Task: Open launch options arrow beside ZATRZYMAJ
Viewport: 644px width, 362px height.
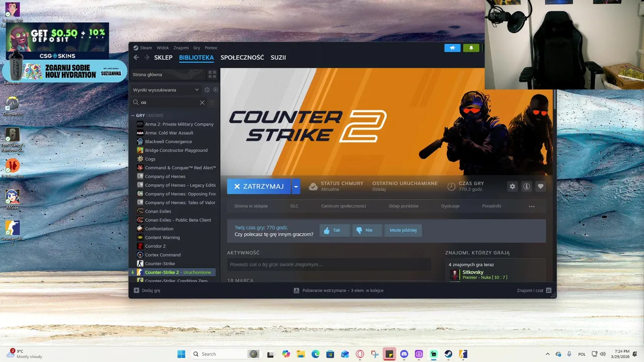Action: [296, 187]
